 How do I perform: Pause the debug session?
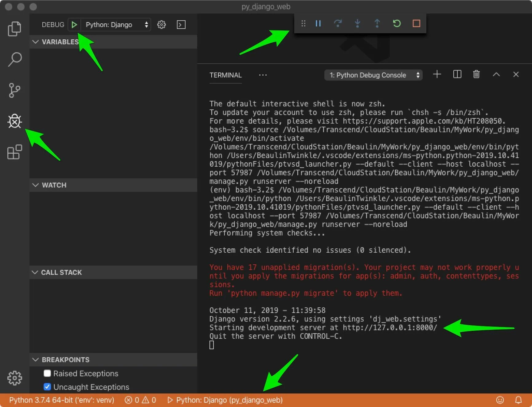[318, 23]
